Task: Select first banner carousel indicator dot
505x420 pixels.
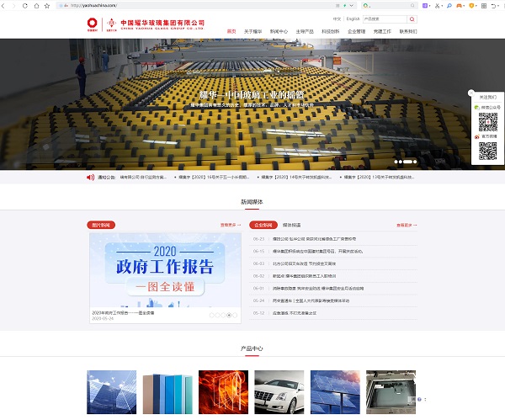Action: coord(396,161)
